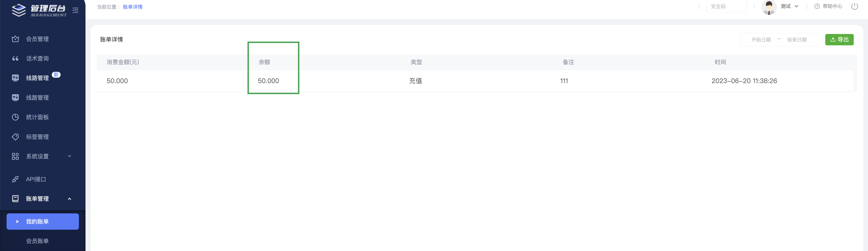Click the green 导出 button
This screenshot has width=868, height=251.
tap(839, 39)
